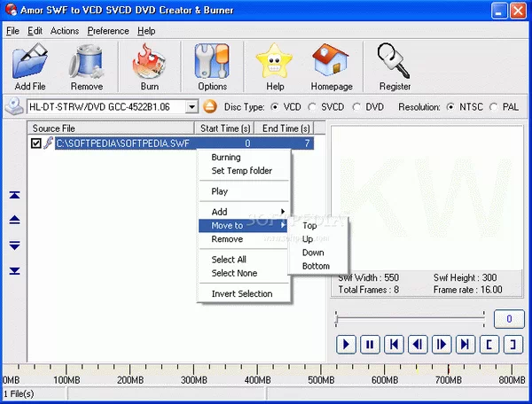Choose Remove in context menu

[x=243, y=239]
